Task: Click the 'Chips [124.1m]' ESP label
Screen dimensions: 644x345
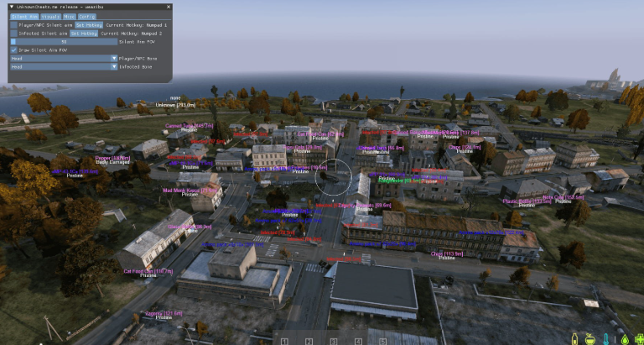Action: (x=465, y=147)
